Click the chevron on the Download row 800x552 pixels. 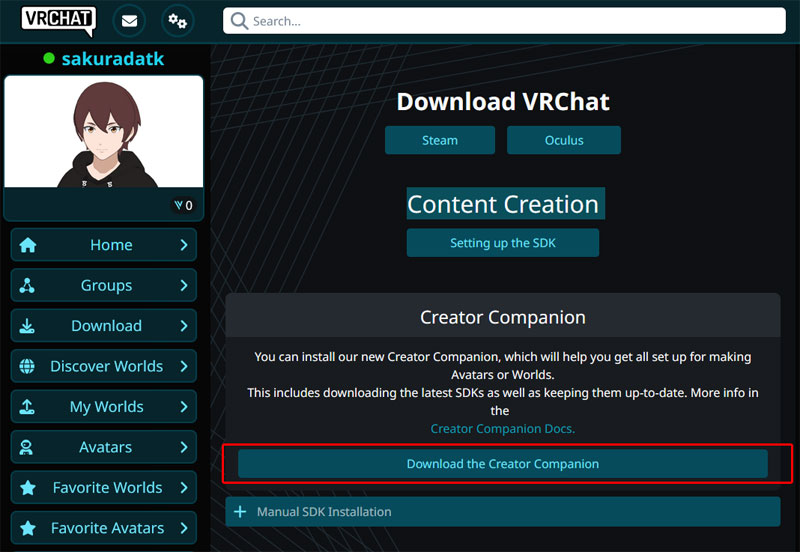pyautogui.click(x=184, y=325)
